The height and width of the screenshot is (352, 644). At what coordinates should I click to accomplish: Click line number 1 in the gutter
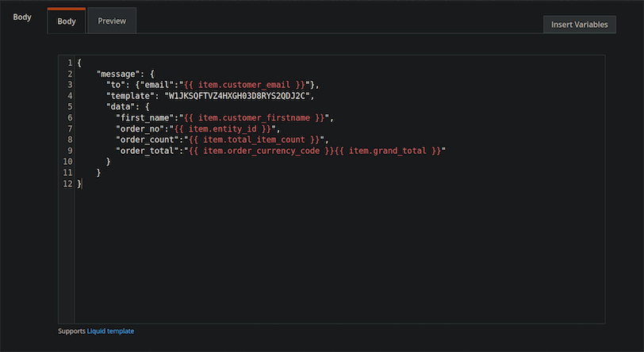click(70, 63)
